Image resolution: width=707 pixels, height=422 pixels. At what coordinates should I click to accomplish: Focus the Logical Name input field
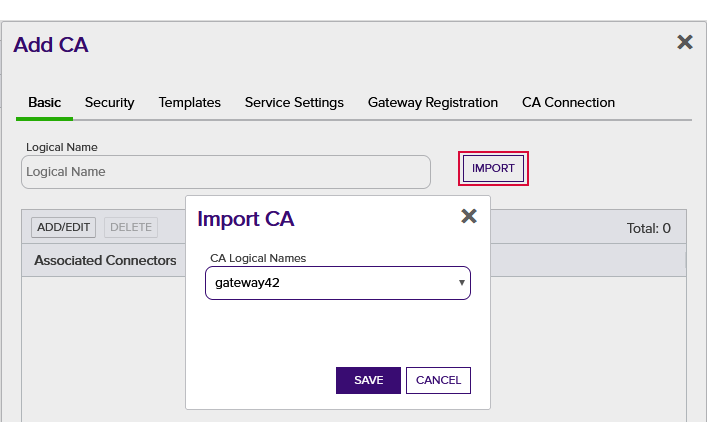point(226,172)
